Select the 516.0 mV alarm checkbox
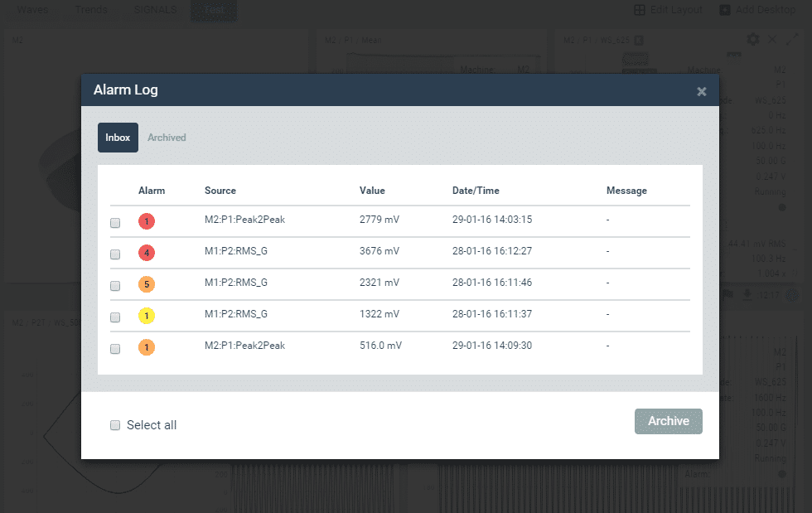The image size is (812, 513). (115, 349)
